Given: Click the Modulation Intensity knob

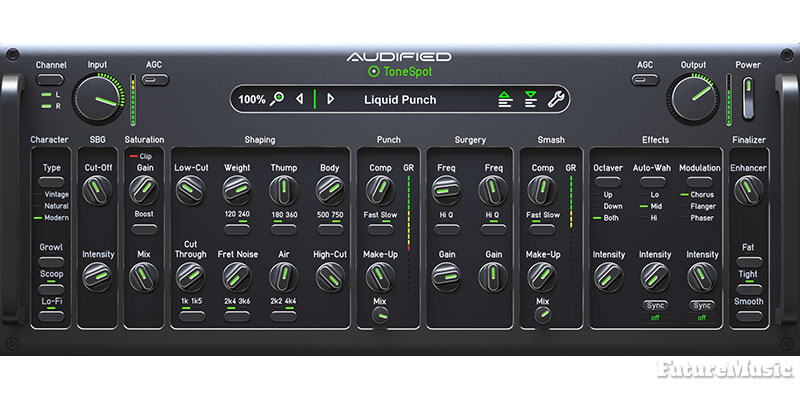Looking at the screenshot, I should pyautogui.click(x=702, y=277).
